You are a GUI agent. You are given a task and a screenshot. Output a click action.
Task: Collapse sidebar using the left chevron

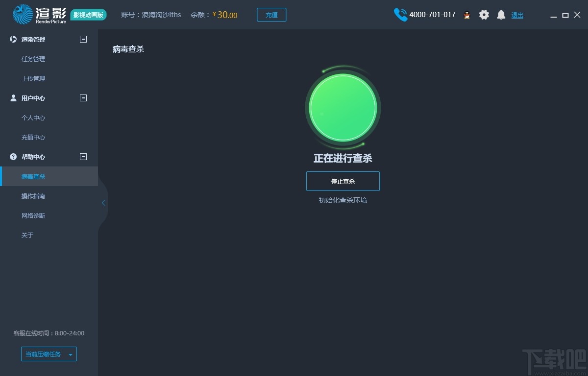[x=103, y=202]
